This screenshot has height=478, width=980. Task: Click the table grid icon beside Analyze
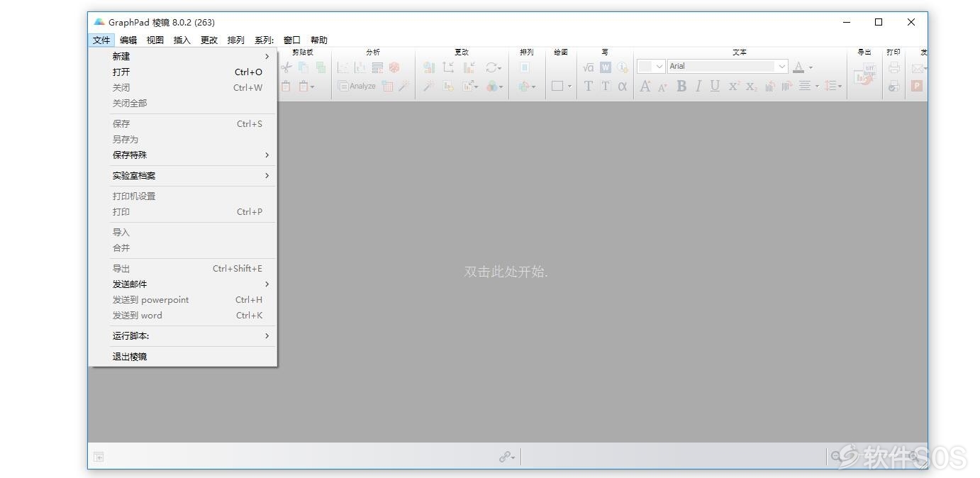click(387, 87)
